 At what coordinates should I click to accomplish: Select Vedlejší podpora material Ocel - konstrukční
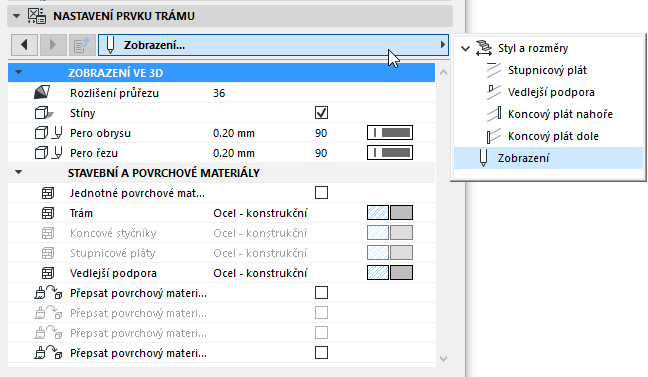[x=260, y=273]
